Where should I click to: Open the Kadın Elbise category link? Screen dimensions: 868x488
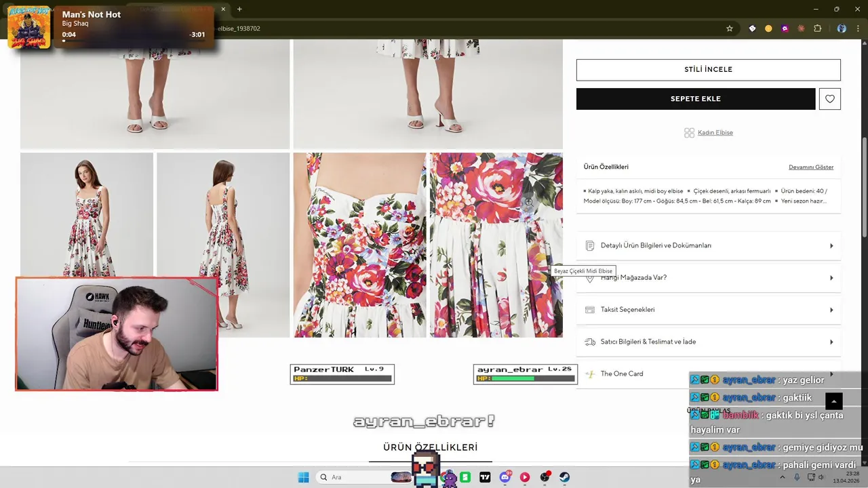click(x=715, y=133)
